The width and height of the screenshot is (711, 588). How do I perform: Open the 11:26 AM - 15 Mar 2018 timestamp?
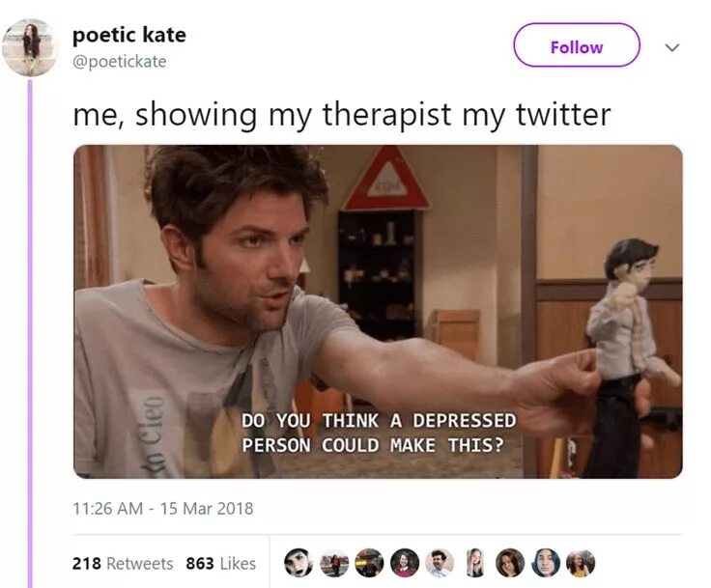(163, 508)
